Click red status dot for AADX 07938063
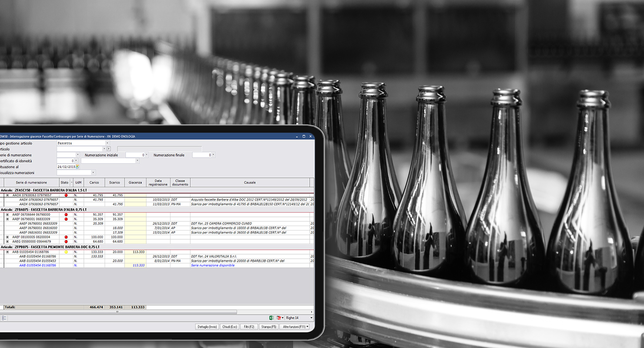 tap(66, 195)
